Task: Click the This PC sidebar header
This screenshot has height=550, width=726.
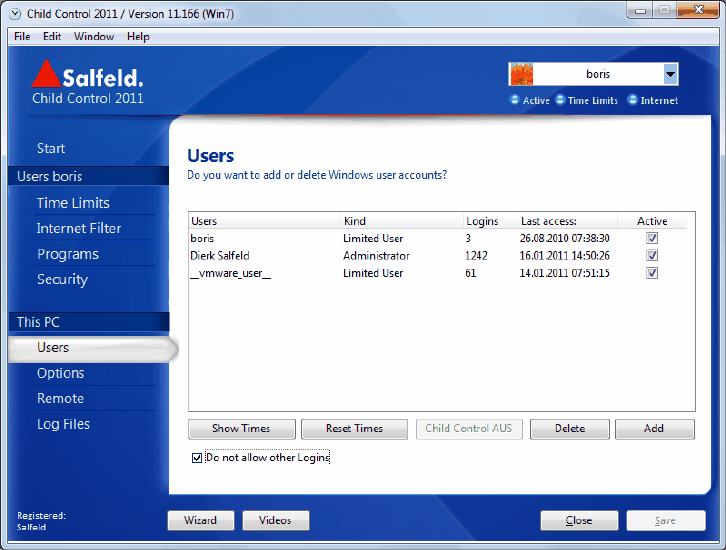Action: (x=89, y=322)
